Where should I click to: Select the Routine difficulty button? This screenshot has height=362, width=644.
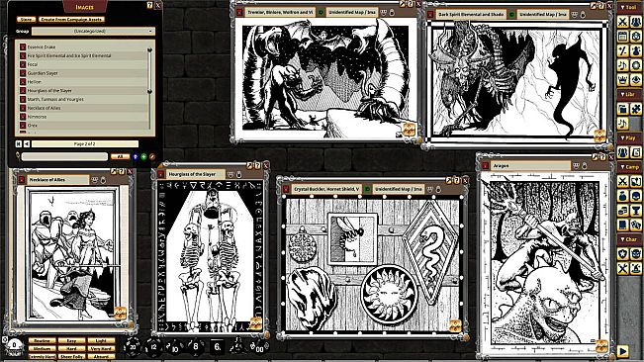point(43,340)
